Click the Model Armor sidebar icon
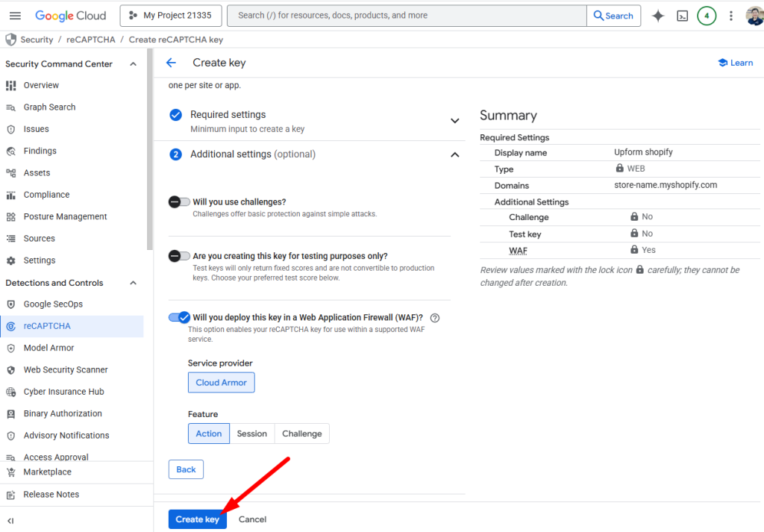This screenshot has width=764, height=532. click(10, 348)
